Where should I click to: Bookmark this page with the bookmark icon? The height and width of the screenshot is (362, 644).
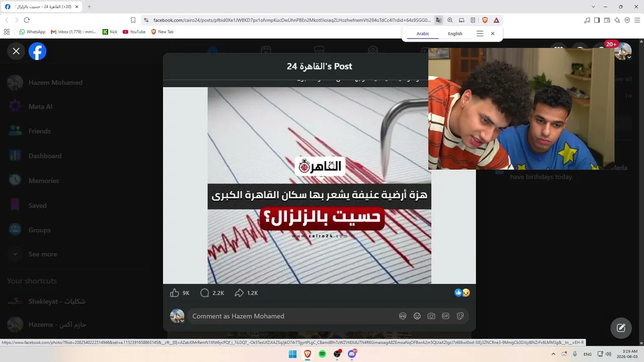[x=133, y=20]
